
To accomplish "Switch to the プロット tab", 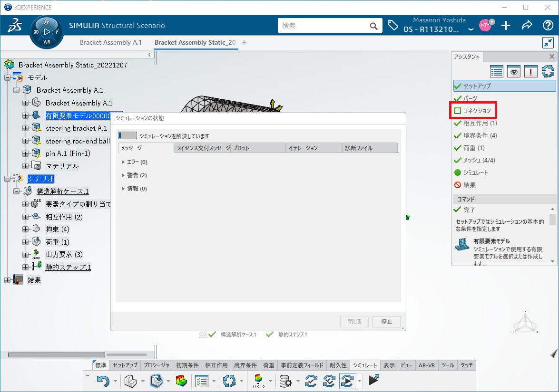I will click(258, 148).
